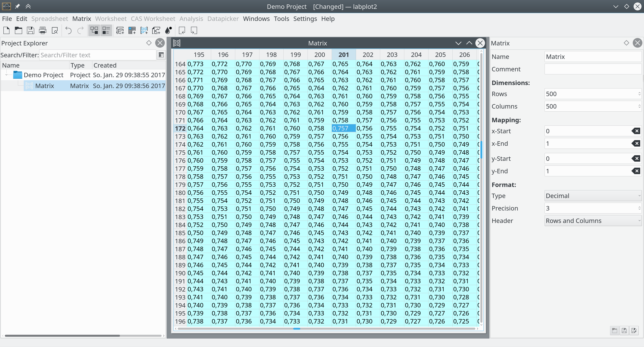Image resolution: width=644 pixels, height=347 pixels.
Task: Click the New Matrix toolbar icon
Action: [x=144, y=31]
